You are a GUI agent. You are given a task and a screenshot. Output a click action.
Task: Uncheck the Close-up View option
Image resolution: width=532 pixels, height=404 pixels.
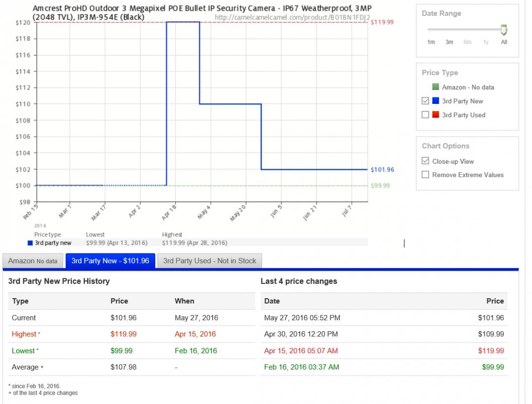coord(426,161)
